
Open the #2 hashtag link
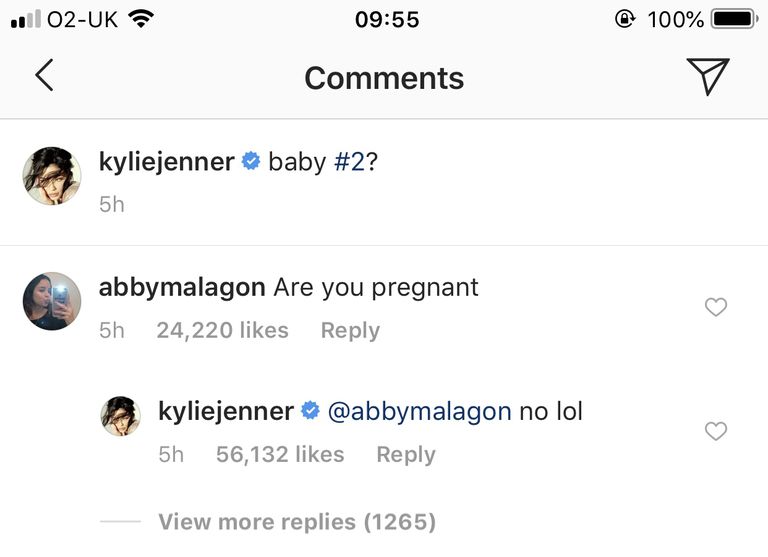[349, 162]
